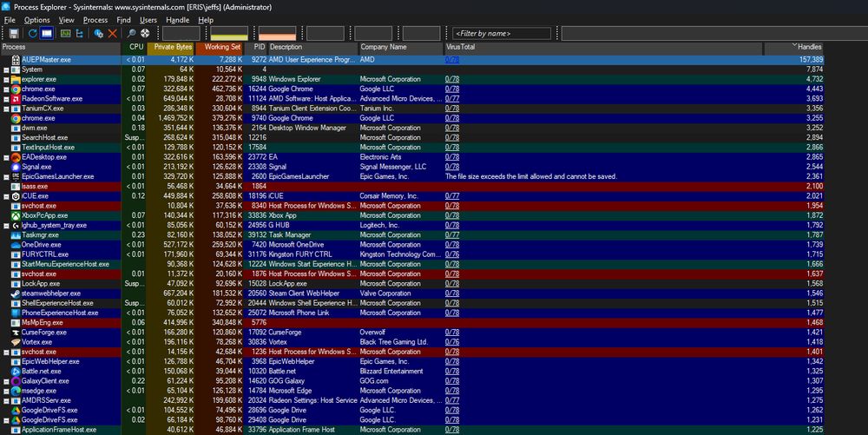This screenshot has width=868, height=435.
Task: Click the Signal.exe blue icon
Action: (16, 167)
